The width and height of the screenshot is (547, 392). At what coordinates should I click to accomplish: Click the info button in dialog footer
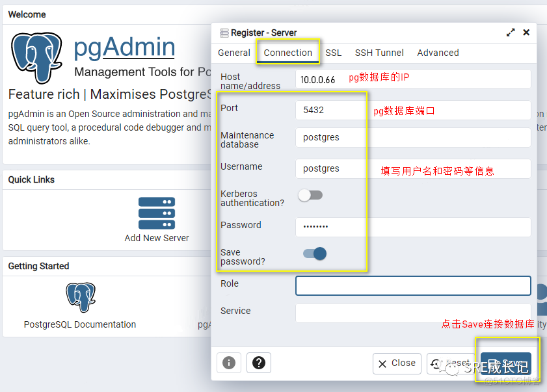[x=229, y=363]
